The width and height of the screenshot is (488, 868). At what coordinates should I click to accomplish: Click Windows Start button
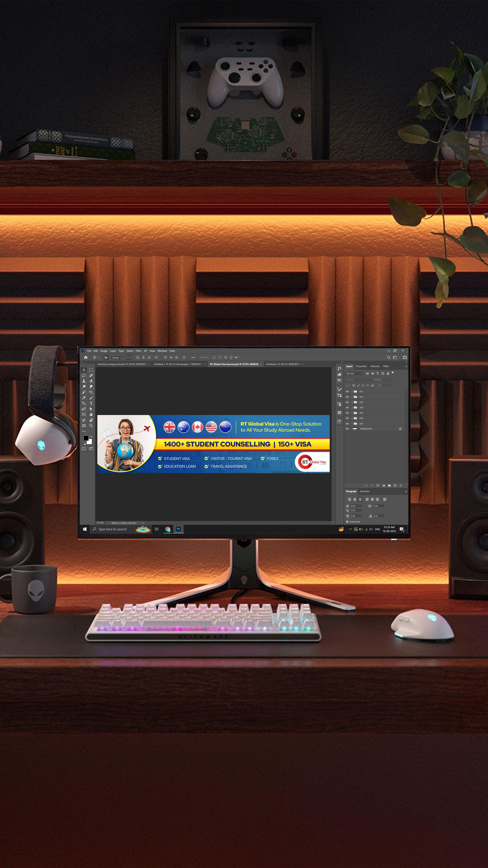85,529
